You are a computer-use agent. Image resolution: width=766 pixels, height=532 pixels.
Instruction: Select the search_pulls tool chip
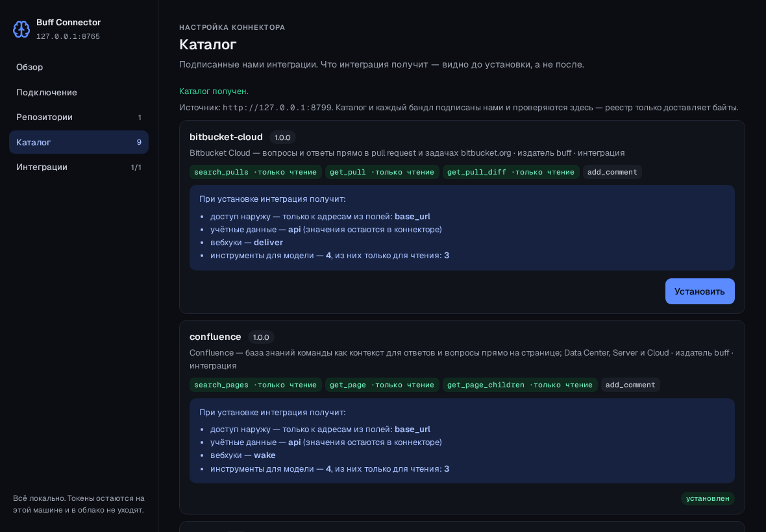coord(256,172)
